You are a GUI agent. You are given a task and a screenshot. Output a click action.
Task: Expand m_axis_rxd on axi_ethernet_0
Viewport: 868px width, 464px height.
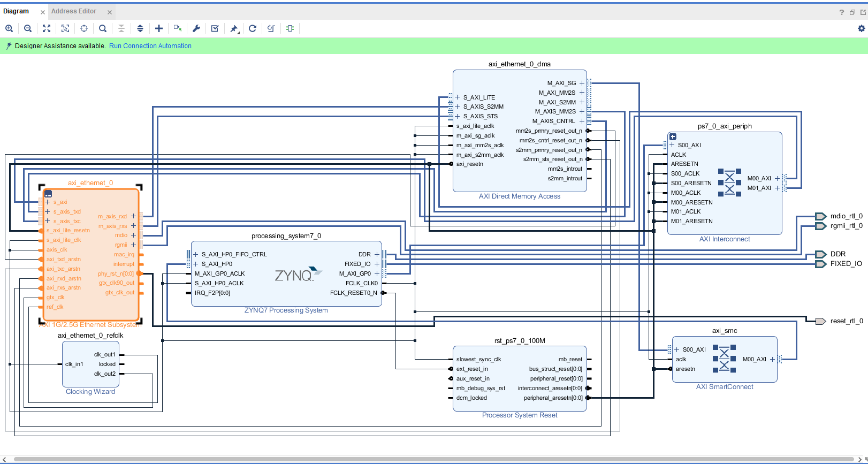click(x=133, y=216)
